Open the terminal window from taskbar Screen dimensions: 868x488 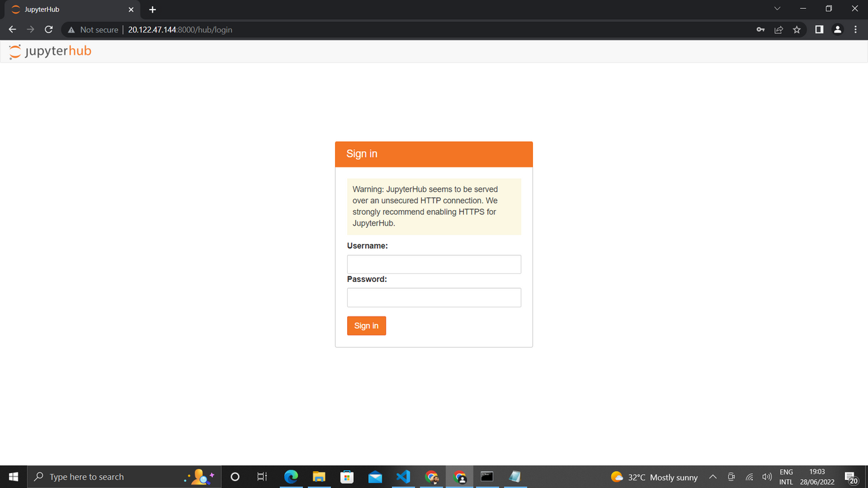487,477
